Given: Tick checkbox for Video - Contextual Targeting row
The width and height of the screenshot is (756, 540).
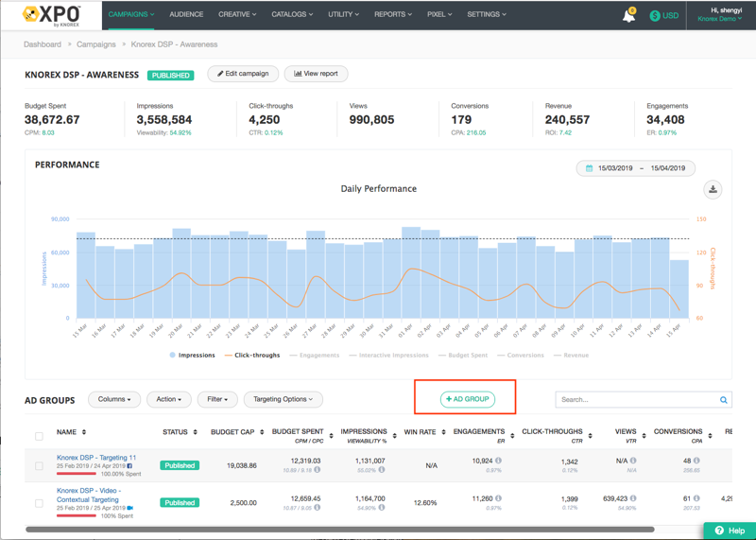Looking at the screenshot, I should [39, 503].
